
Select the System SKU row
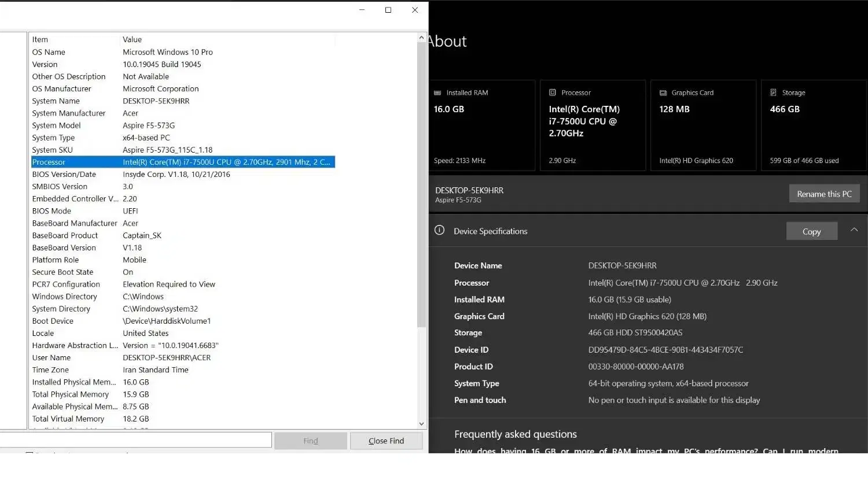click(x=183, y=150)
